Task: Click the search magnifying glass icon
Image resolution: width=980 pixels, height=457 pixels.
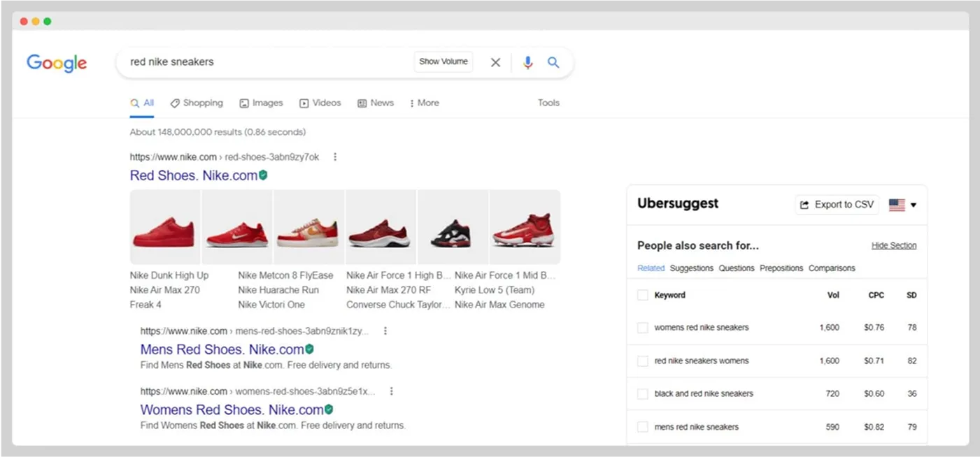Action: (x=553, y=62)
